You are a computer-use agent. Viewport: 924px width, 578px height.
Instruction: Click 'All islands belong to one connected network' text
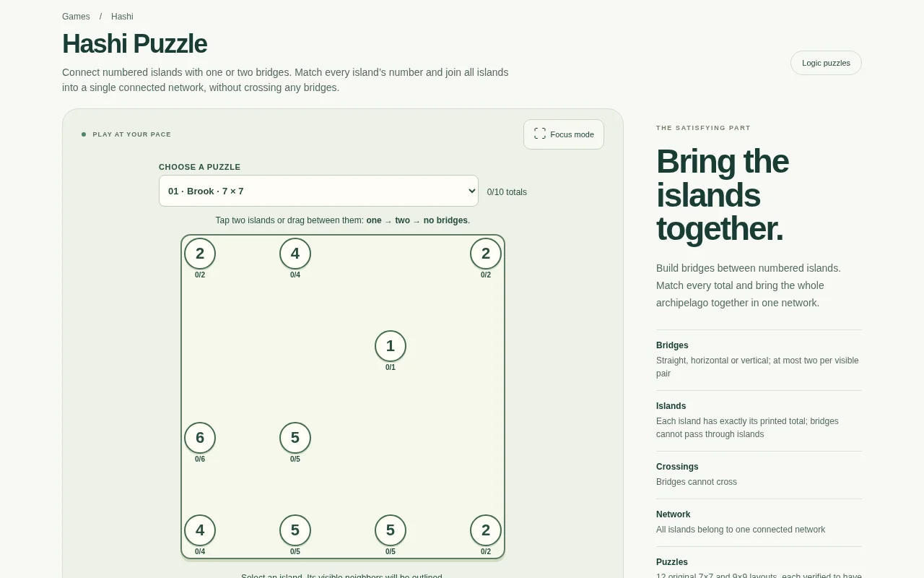pyautogui.click(x=741, y=530)
